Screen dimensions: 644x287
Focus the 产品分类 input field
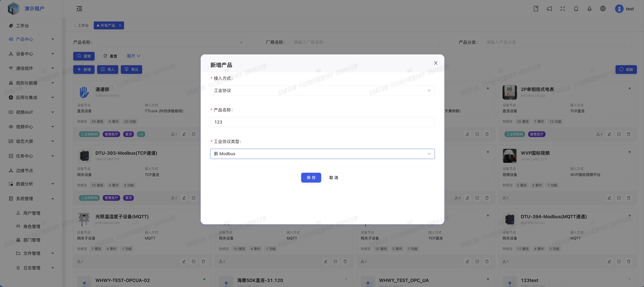point(557,42)
